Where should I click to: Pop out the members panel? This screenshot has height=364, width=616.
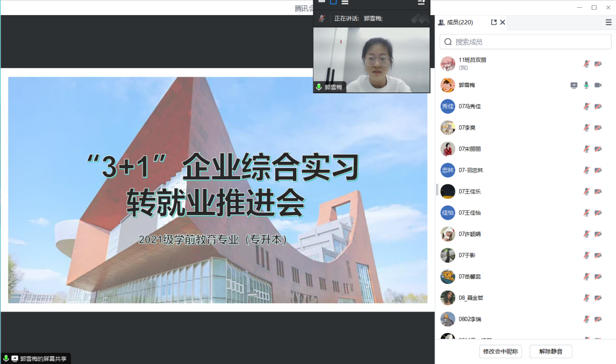click(x=494, y=22)
